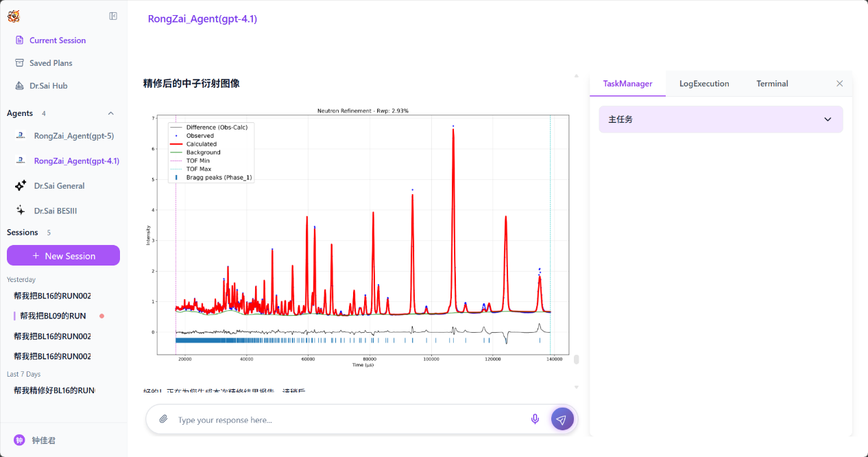Select the Dr.Sai General agent

click(59, 186)
